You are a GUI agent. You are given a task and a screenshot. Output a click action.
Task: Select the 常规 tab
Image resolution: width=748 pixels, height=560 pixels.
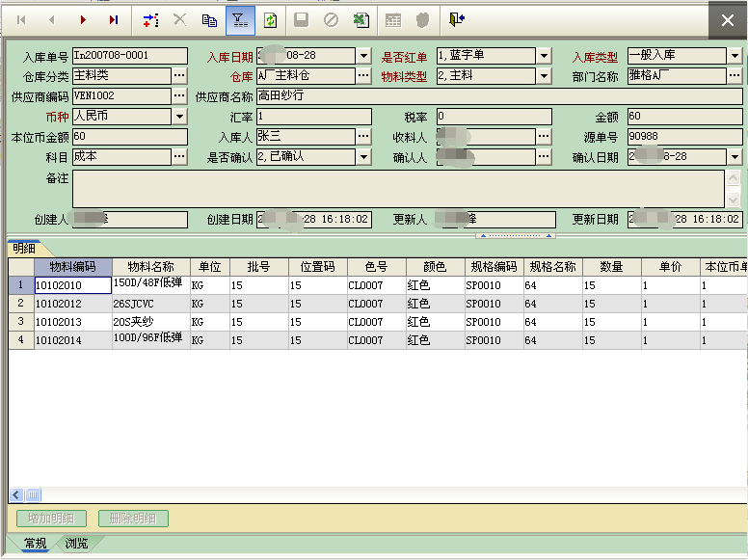[35, 544]
